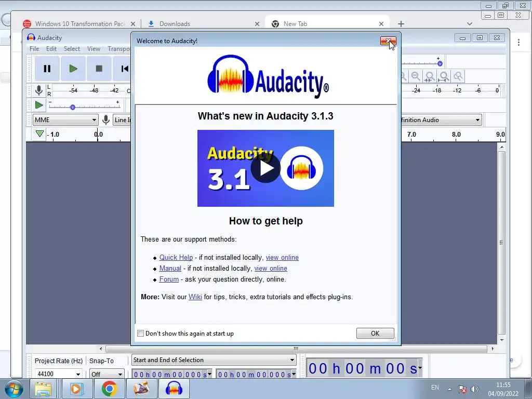Open Windows Explorer from taskbar

point(44,389)
